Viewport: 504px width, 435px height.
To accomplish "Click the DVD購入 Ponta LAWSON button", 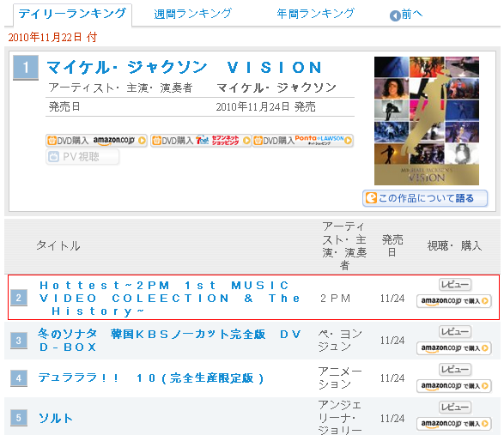I will tap(303, 141).
